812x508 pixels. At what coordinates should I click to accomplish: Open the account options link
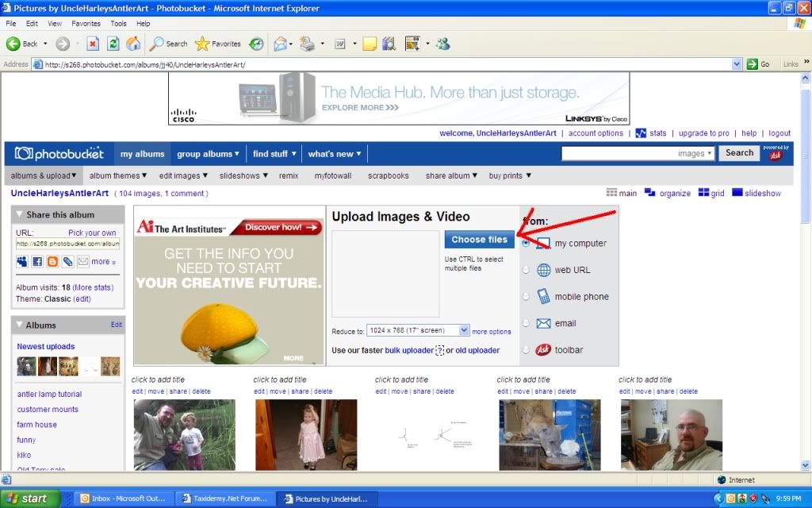pyautogui.click(x=596, y=133)
